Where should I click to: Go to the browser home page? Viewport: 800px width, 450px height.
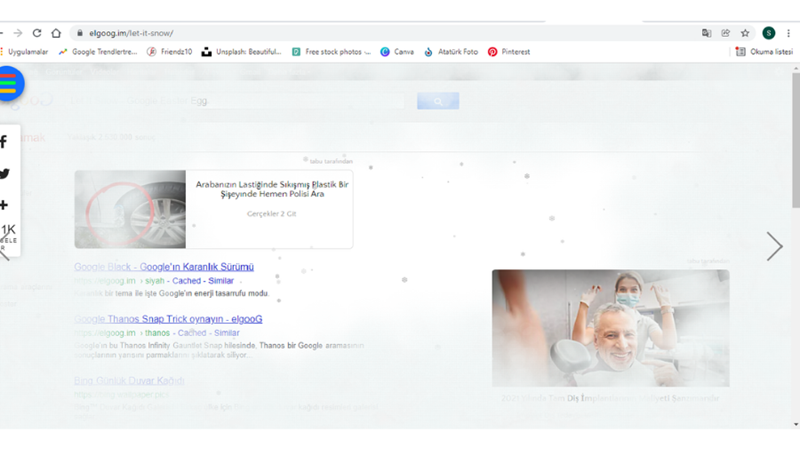point(56,33)
